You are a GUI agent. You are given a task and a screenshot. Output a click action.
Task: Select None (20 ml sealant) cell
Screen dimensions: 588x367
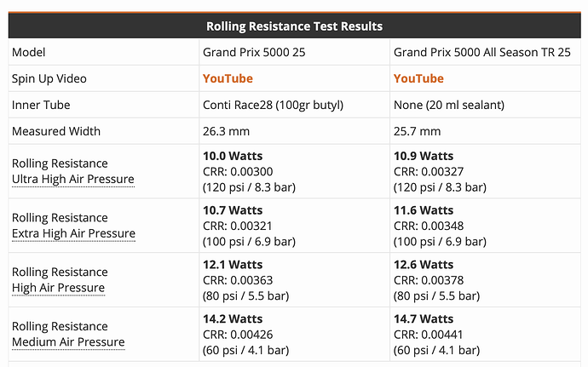(449, 105)
